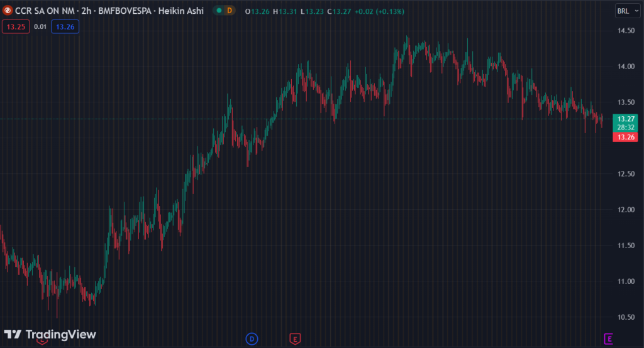
Task: Click the L13.23 low value
Action: point(312,11)
